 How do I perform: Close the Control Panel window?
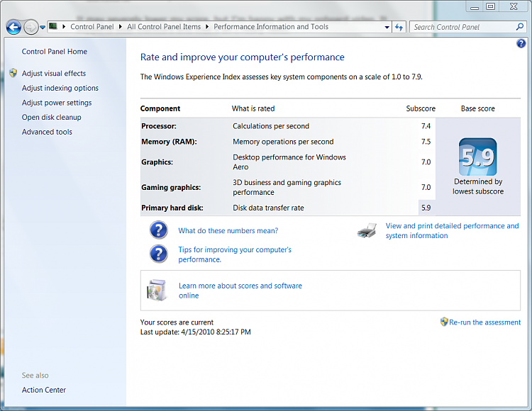pos(514,6)
